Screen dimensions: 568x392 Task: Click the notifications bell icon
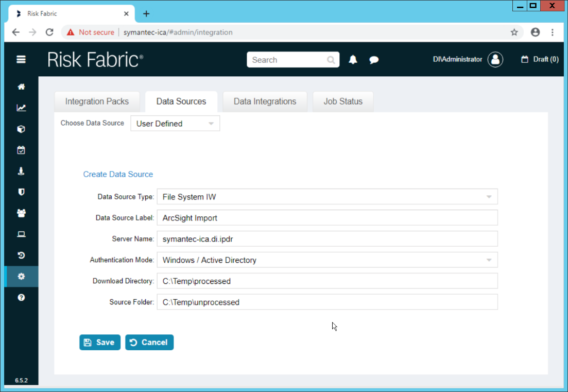[x=353, y=60]
